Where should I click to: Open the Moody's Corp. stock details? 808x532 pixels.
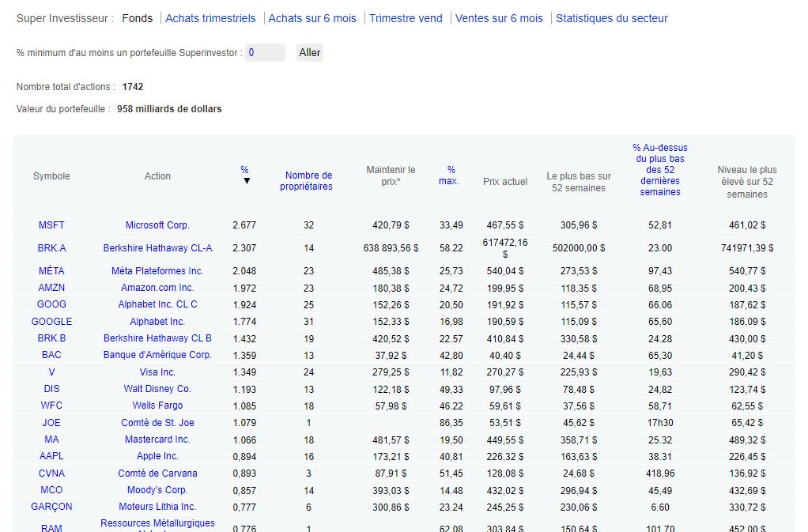point(157,490)
